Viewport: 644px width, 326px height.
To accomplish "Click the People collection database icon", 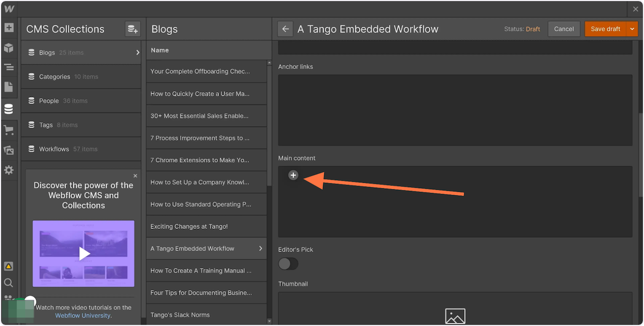I will tap(32, 101).
